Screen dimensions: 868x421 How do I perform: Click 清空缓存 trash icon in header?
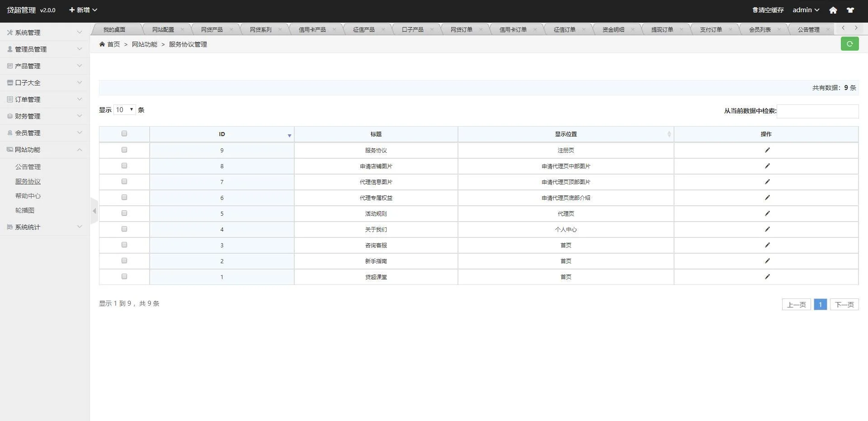(755, 10)
